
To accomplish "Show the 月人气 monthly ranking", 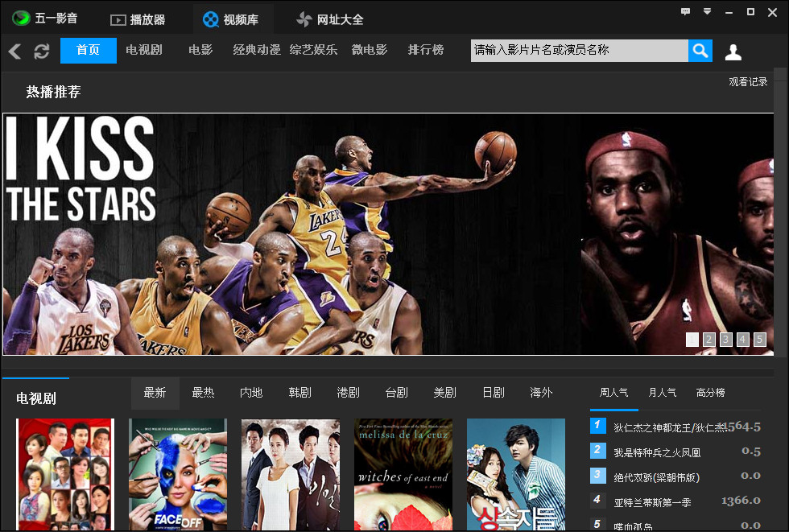I will pyautogui.click(x=662, y=393).
